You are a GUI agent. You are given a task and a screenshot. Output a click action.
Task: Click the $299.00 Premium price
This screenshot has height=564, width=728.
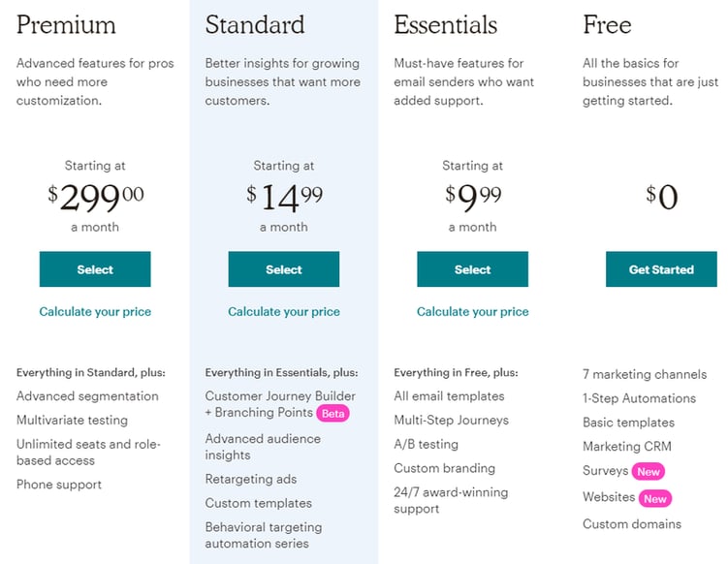(95, 197)
